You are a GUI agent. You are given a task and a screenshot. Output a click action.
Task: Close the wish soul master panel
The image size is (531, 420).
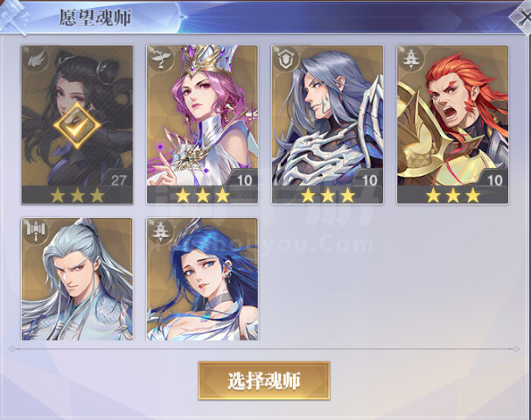tap(521, 16)
